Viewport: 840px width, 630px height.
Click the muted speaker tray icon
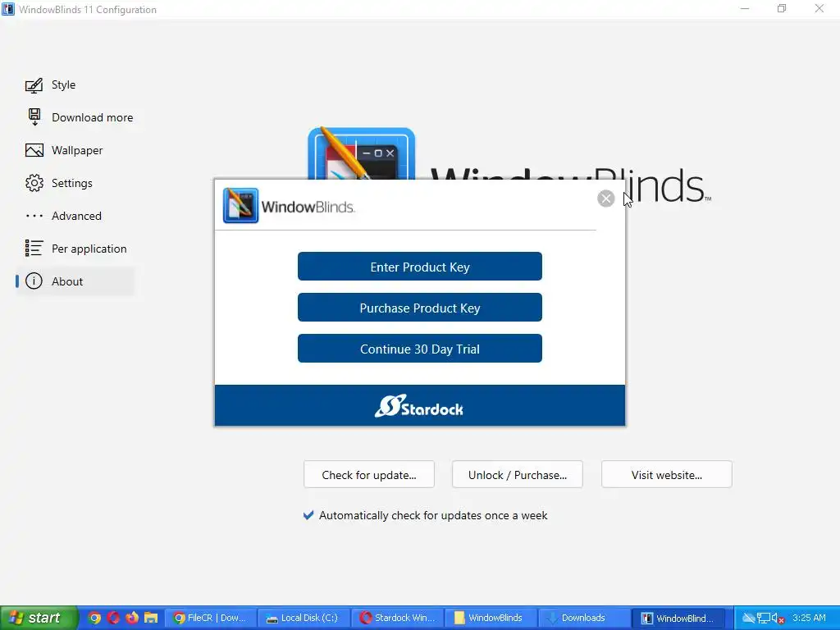[x=778, y=619]
